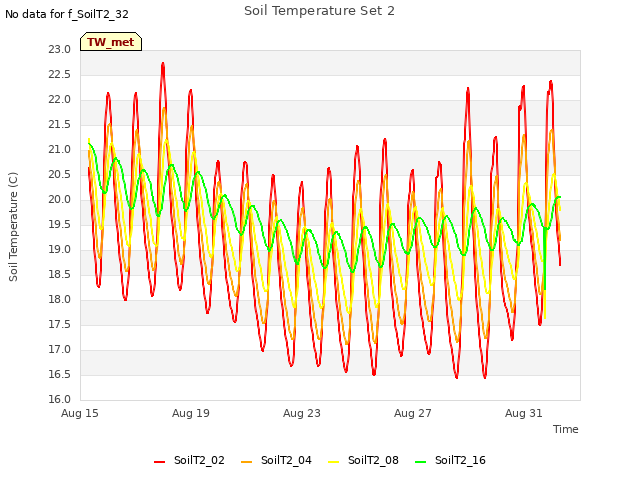Select the SoilT2_02 legend label

199,460
